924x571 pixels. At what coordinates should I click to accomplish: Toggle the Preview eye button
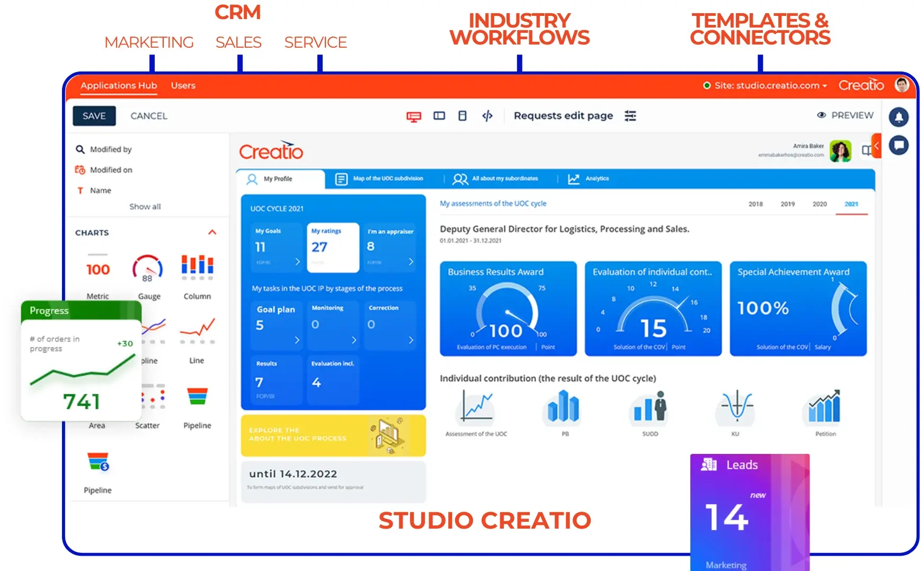tap(845, 115)
